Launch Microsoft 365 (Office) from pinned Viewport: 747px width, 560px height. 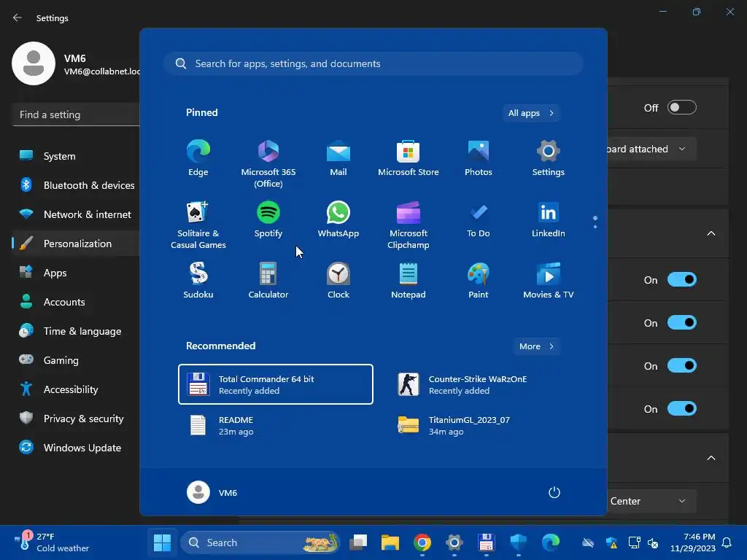coord(268,163)
